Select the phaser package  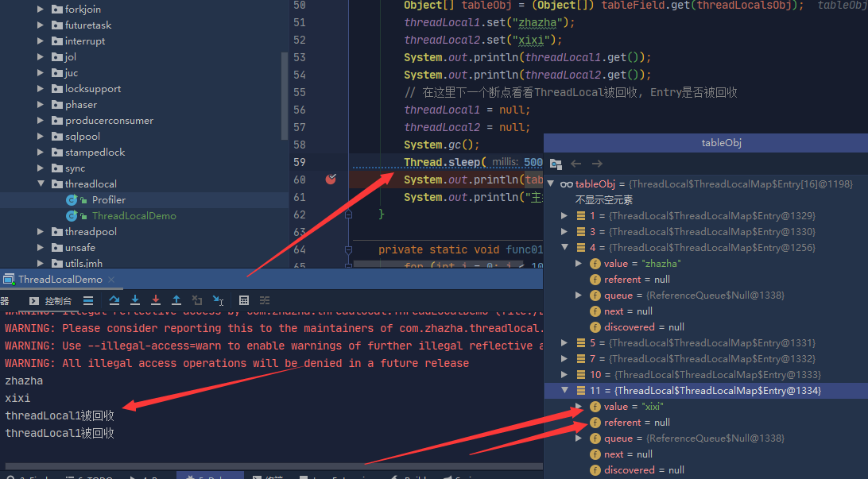pos(81,105)
